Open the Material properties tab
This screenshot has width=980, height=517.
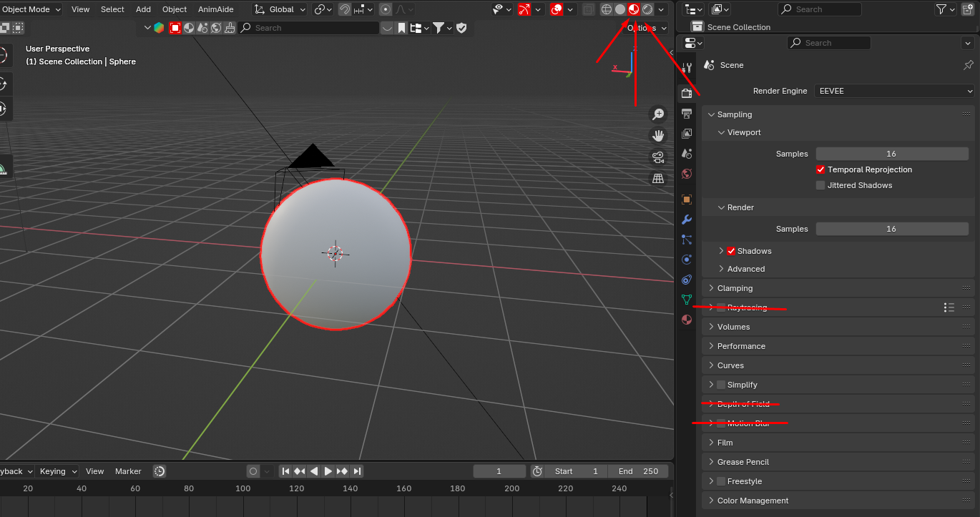(687, 320)
